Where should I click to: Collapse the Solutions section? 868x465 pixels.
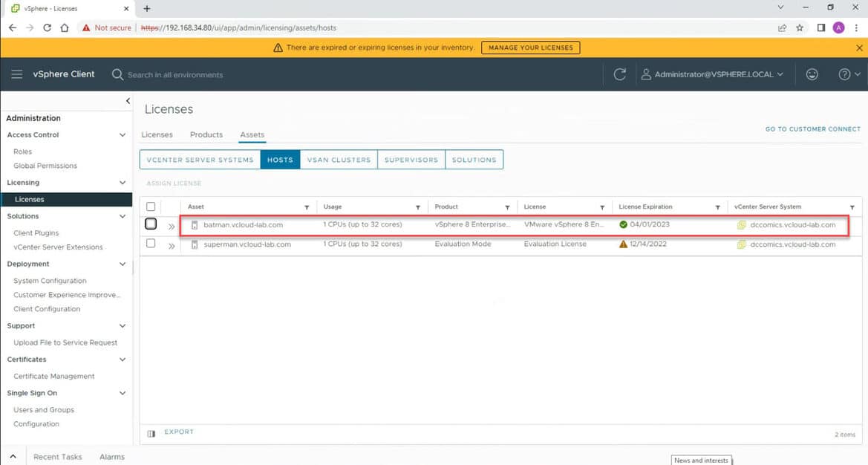point(123,216)
